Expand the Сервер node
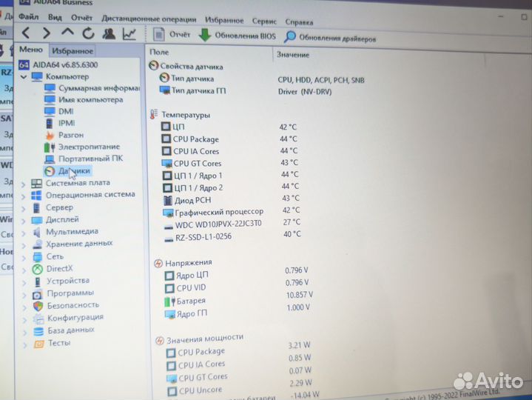This screenshot has width=532, height=400. (24, 209)
